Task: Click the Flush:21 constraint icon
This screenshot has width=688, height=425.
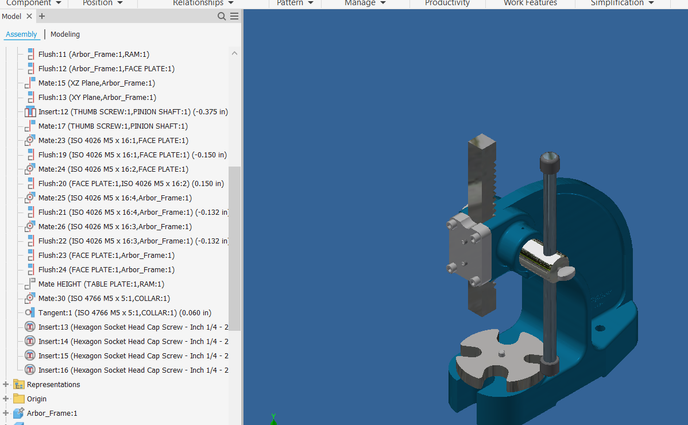Action: (30, 212)
